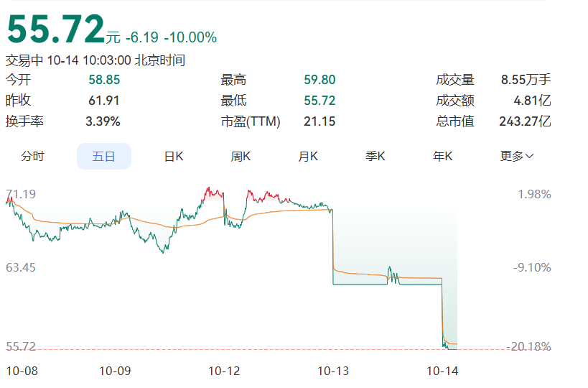The width and height of the screenshot is (588, 388).
Task: Expand the 更多 more options dropdown
Action: click(516, 156)
